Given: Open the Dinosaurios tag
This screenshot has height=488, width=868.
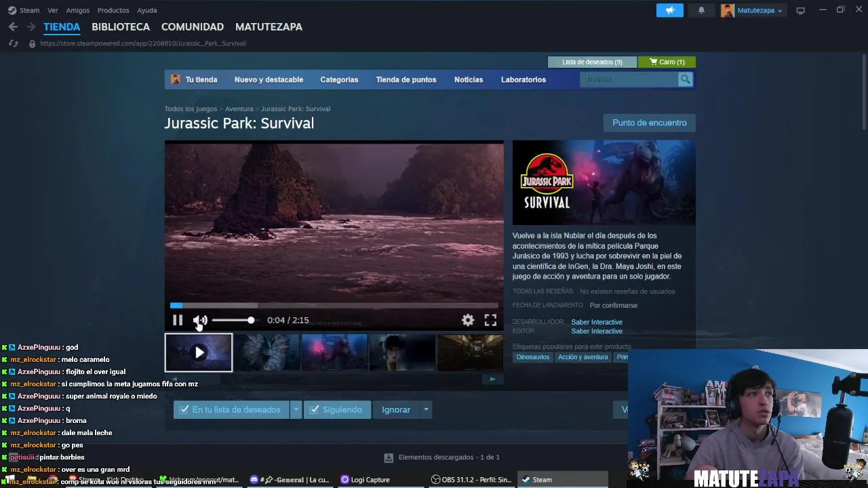Looking at the screenshot, I should [x=533, y=357].
